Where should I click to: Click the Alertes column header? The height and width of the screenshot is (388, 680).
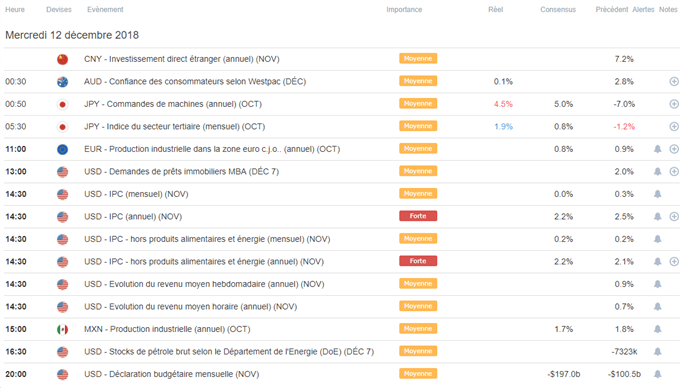click(x=643, y=10)
